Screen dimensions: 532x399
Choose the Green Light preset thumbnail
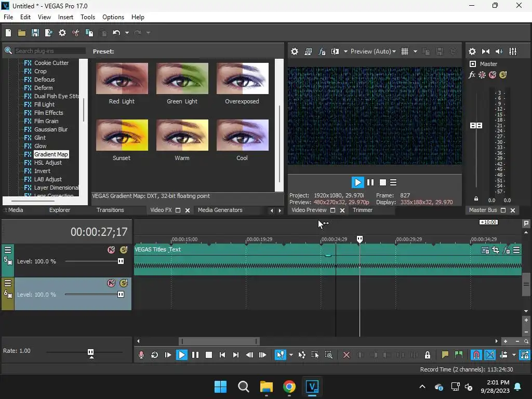[182, 78]
